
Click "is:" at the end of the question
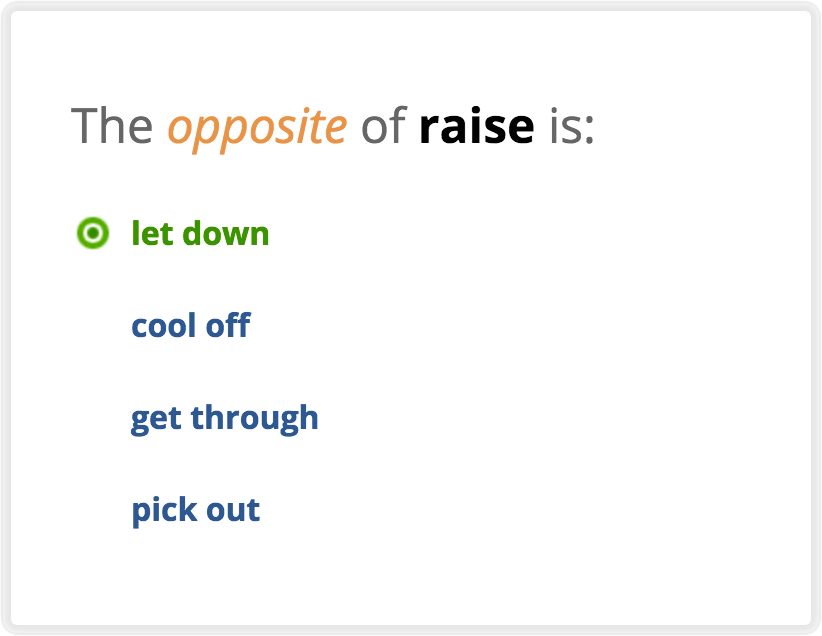571,127
